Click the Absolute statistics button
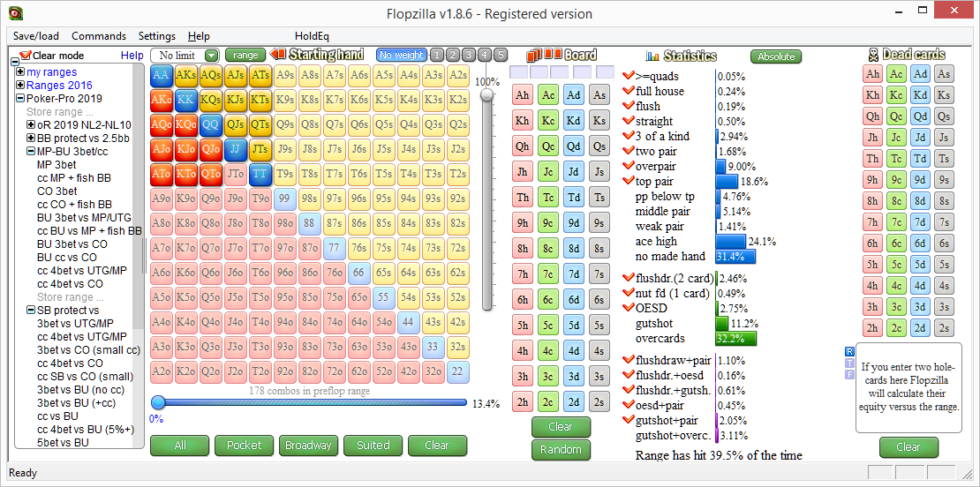 click(776, 56)
